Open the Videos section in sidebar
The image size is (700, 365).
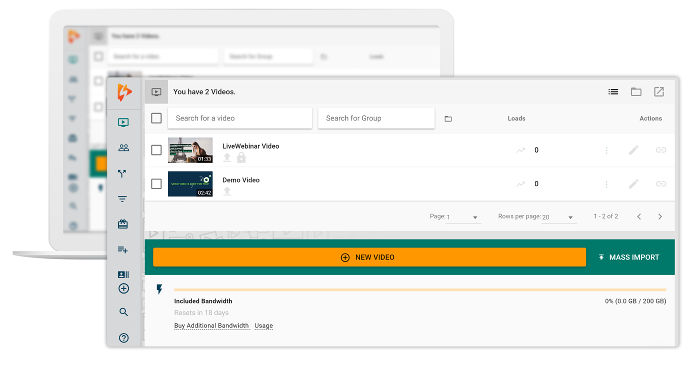pos(123,122)
